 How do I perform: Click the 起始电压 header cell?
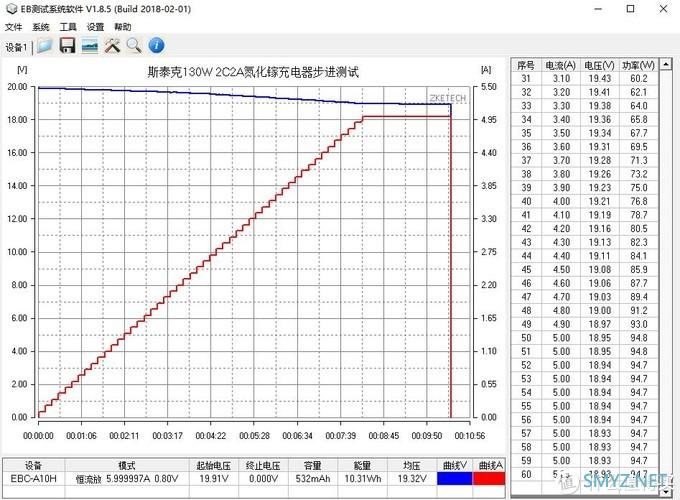coord(213,466)
